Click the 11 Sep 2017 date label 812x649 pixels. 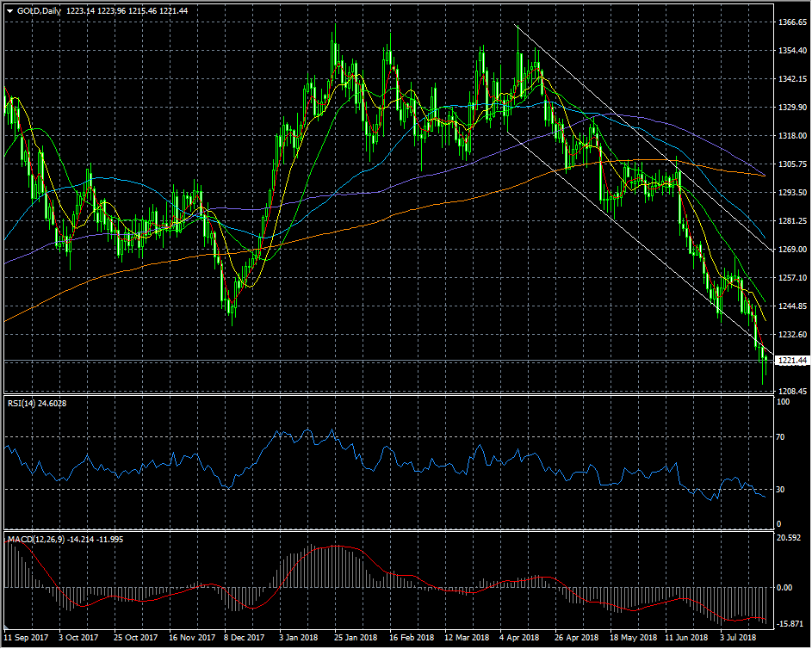point(24,638)
